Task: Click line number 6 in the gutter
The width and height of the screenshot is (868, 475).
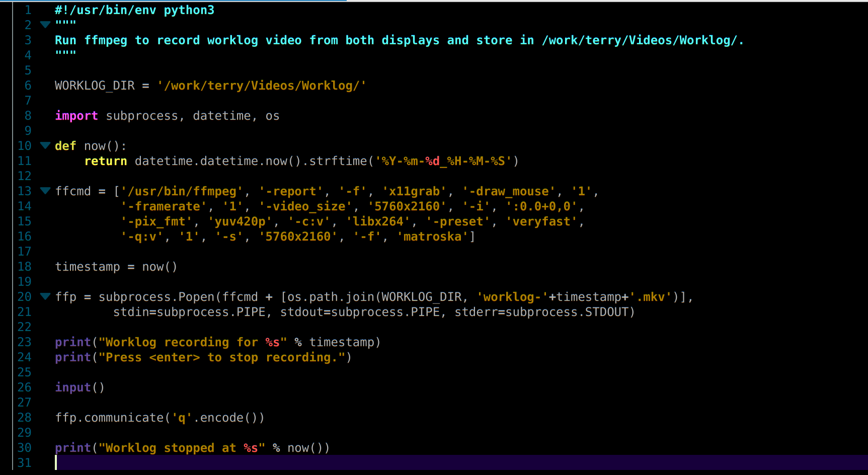Action: (28, 86)
